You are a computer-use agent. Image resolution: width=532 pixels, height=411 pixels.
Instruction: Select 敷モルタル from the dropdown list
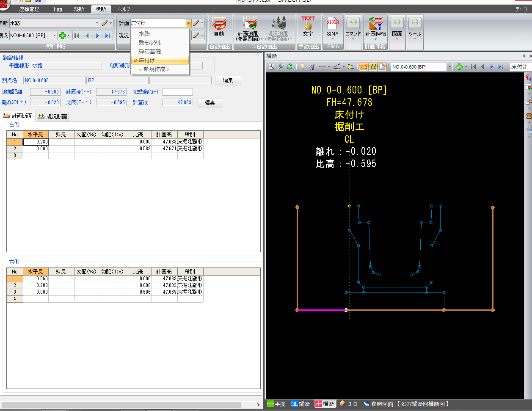[x=160, y=42]
